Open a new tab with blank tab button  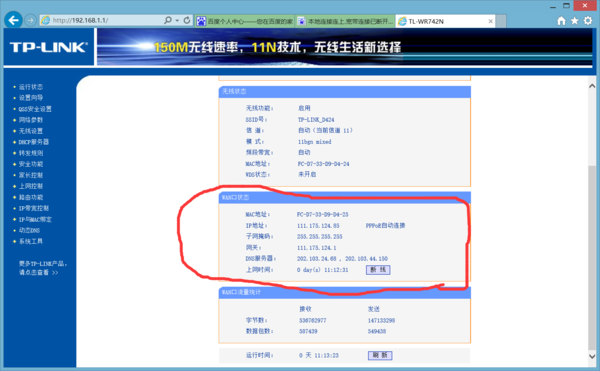pyautogui.click(x=501, y=21)
